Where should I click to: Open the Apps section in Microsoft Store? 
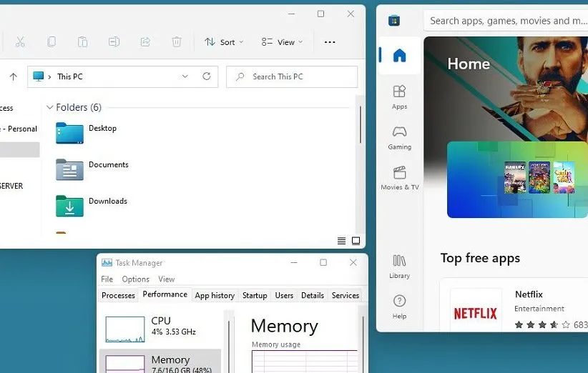point(399,96)
